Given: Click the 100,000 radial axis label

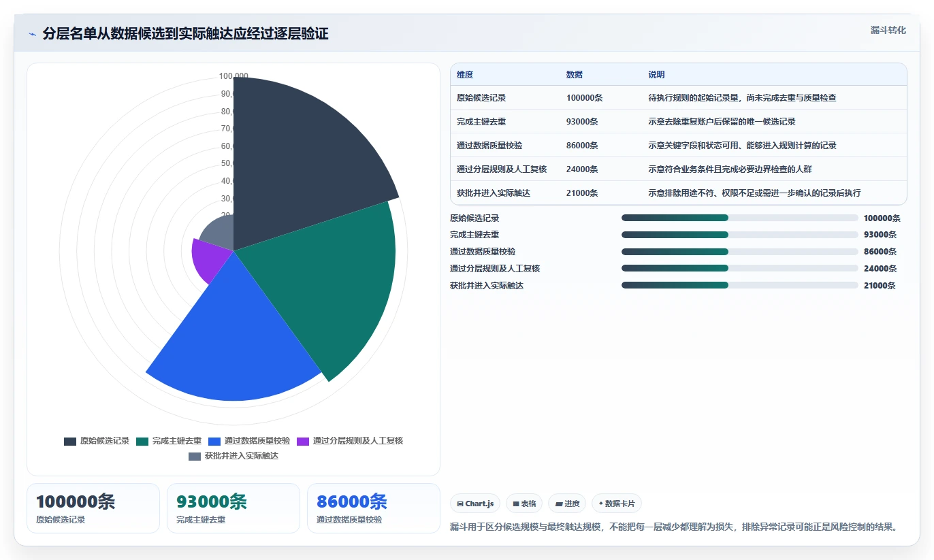Looking at the screenshot, I should (233, 76).
